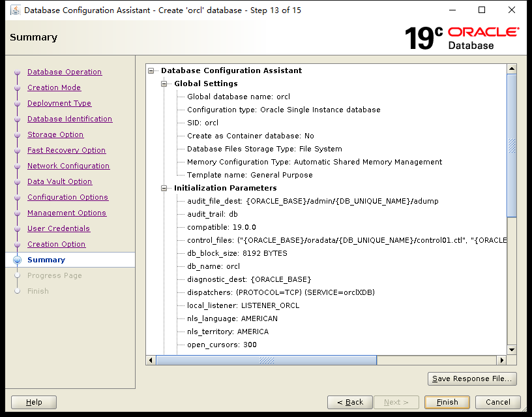The height and width of the screenshot is (417, 532).
Task: Click the vertical scrollbar thumb
Action: (512, 146)
